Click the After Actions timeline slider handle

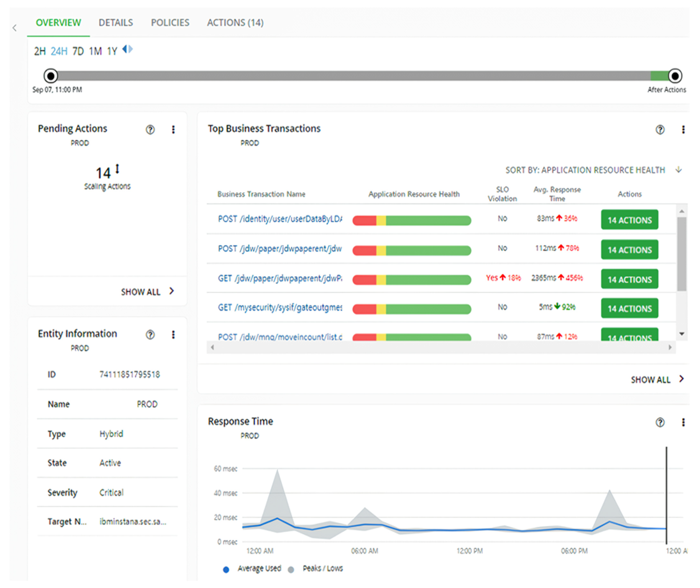(675, 76)
